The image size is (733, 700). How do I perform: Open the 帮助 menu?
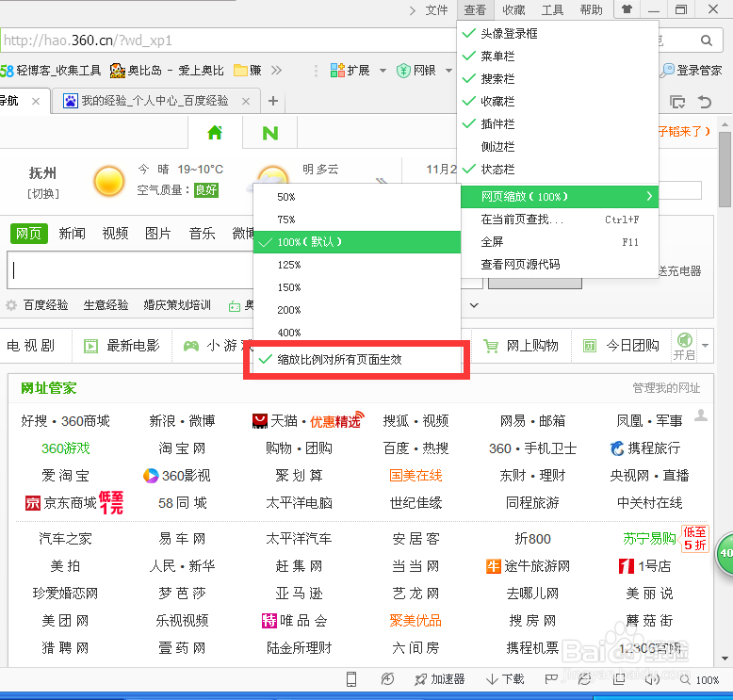(x=592, y=9)
